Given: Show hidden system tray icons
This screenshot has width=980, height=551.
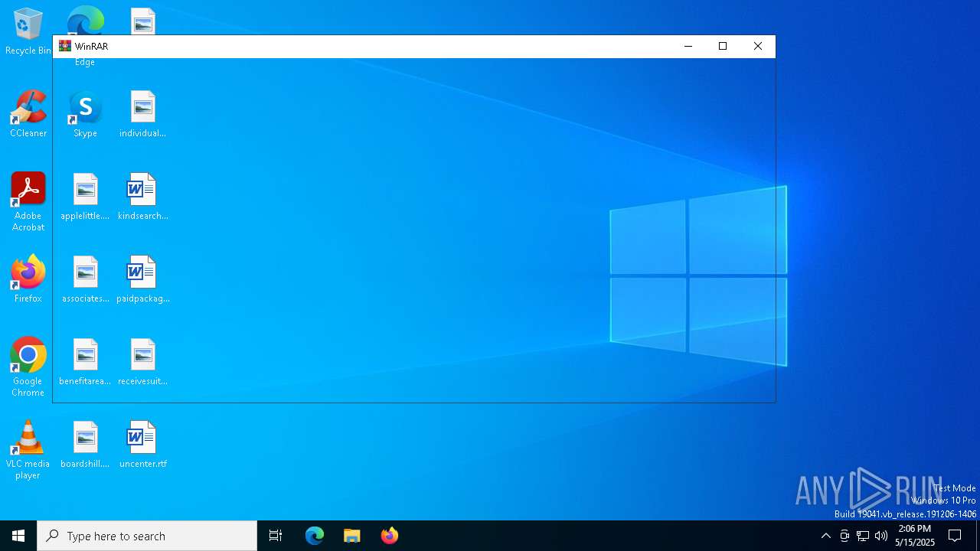Looking at the screenshot, I should 826,536.
